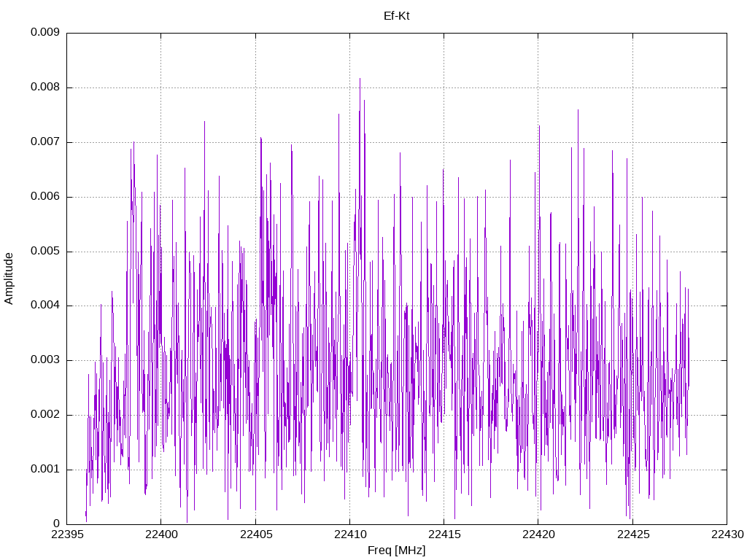Click the 0.004 y-axis tick label
The height and width of the screenshot is (560, 747).
coord(45,306)
